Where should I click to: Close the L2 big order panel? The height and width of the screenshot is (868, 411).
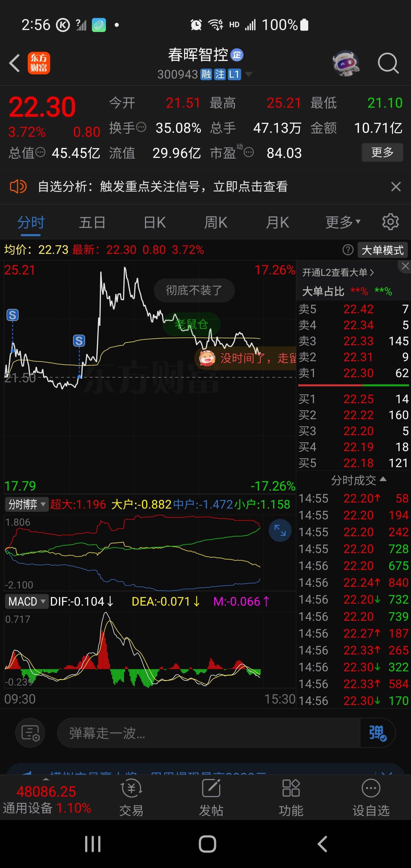click(x=405, y=266)
